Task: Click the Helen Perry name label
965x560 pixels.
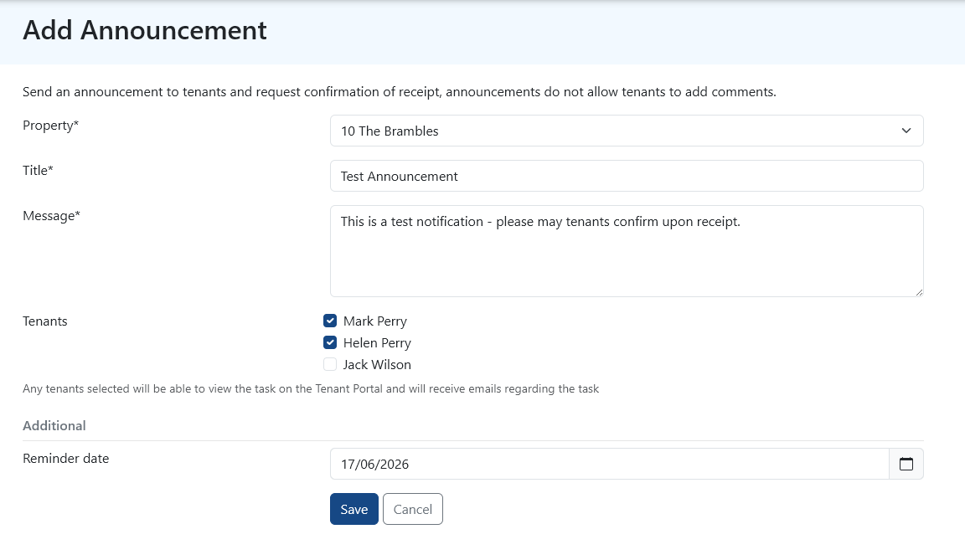Action: [x=377, y=343]
